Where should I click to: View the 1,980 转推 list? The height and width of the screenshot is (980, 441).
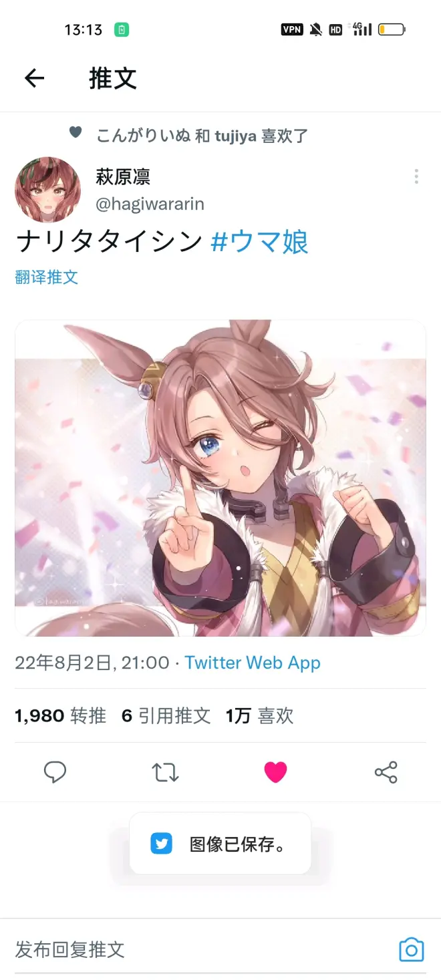point(60,716)
